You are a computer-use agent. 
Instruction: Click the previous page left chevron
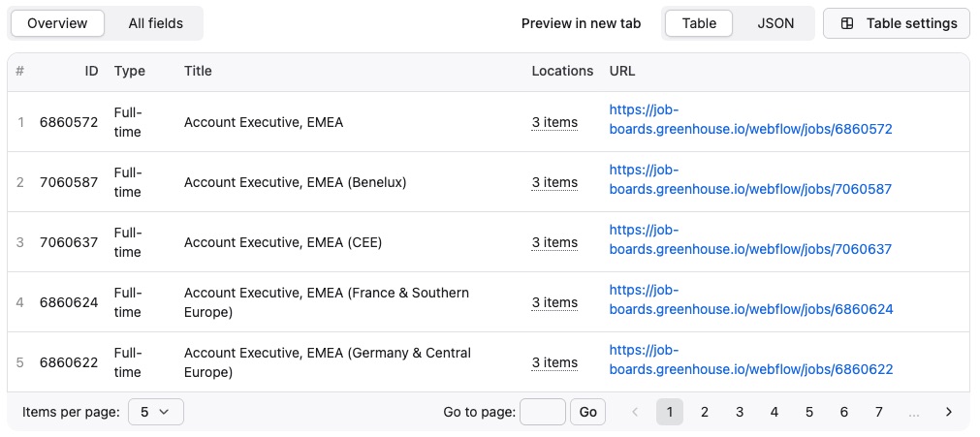point(635,412)
